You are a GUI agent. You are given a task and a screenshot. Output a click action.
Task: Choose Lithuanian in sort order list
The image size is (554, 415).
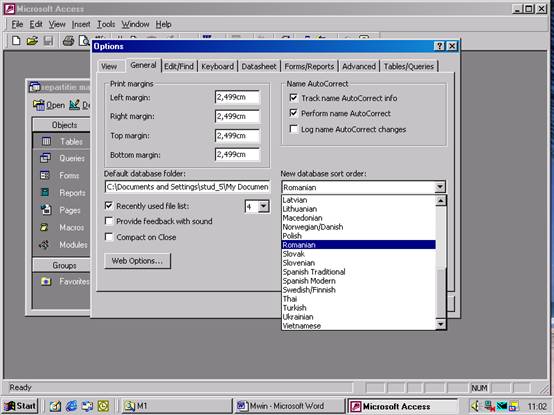(358, 209)
